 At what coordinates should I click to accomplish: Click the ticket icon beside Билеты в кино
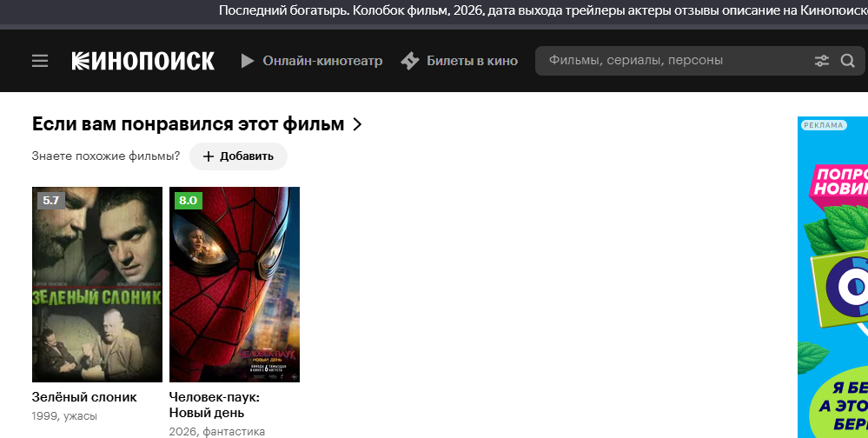[x=409, y=61]
